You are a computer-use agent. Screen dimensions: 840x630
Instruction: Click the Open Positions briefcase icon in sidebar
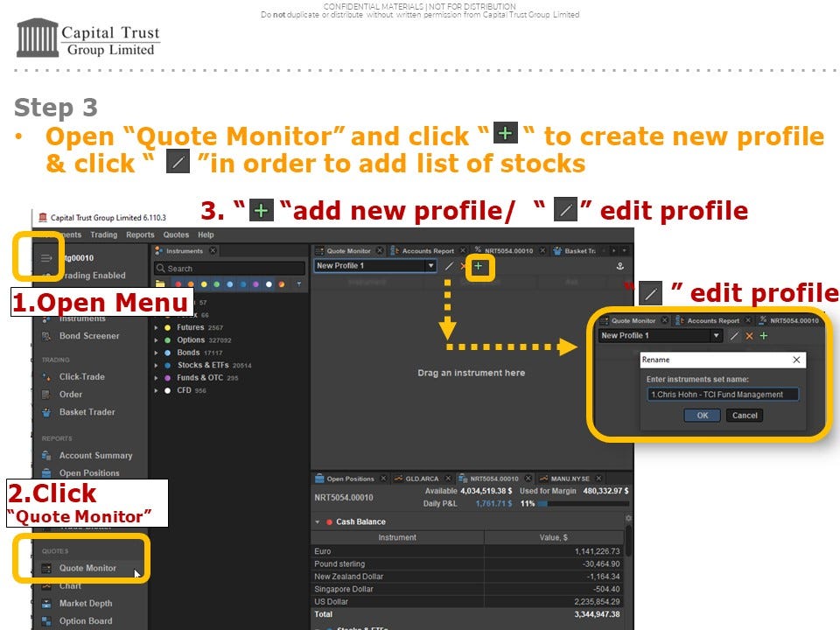click(46, 473)
